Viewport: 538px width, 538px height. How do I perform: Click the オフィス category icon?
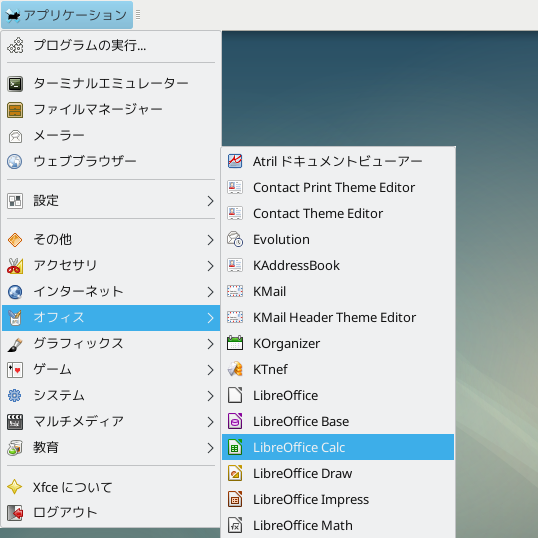click(15, 318)
